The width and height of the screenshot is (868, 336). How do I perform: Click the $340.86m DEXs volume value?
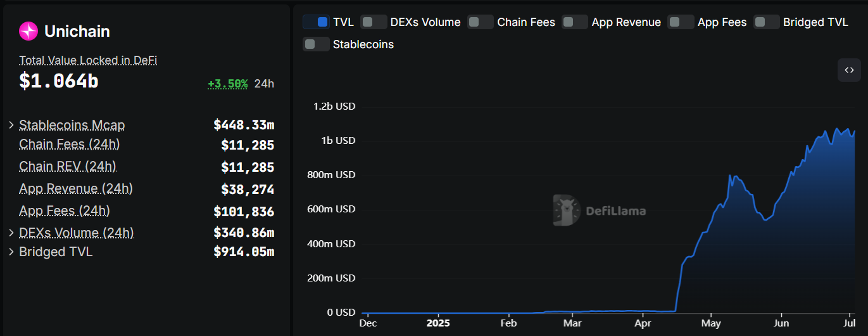(x=244, y=233)
